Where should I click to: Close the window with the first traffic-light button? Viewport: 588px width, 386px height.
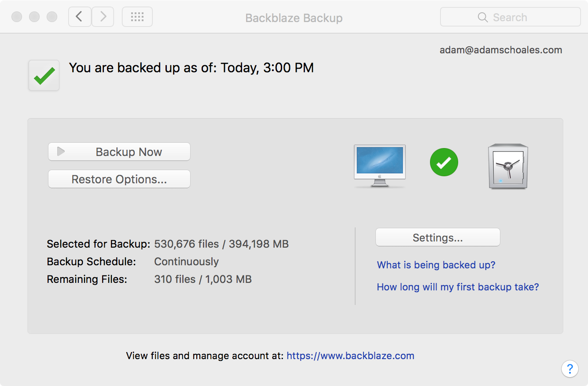pos(17,17)
